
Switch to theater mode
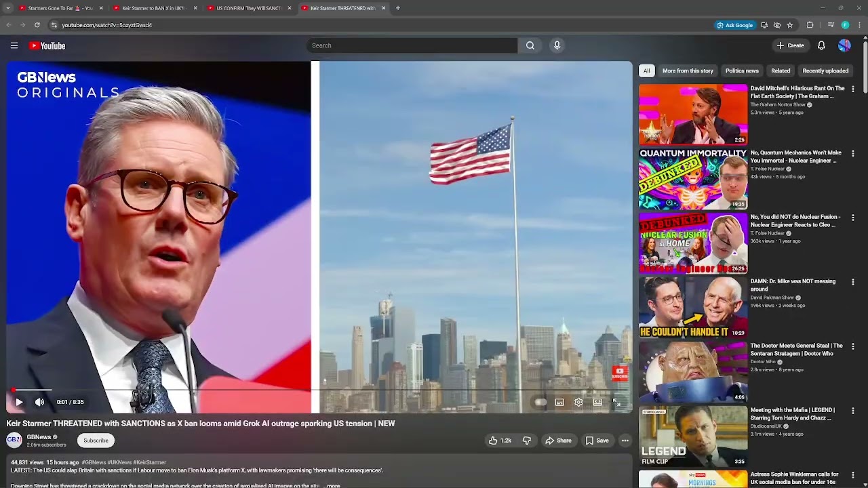(x=597, y=402)
